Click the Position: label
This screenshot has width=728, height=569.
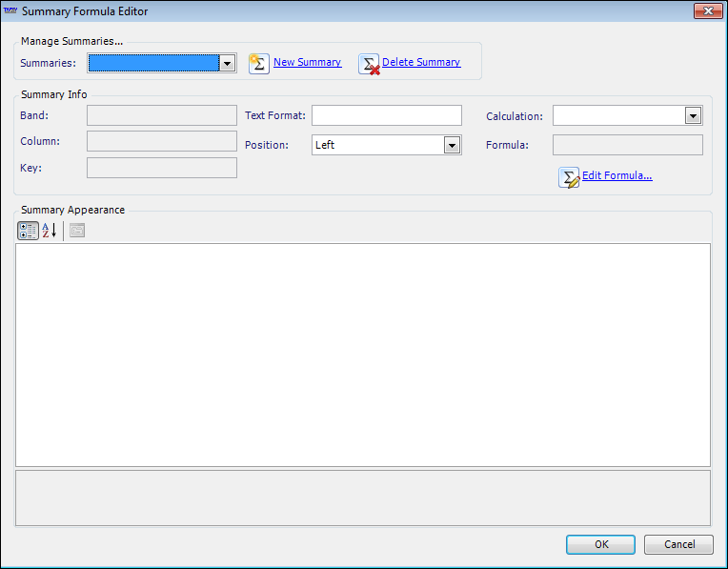point(267,146)
